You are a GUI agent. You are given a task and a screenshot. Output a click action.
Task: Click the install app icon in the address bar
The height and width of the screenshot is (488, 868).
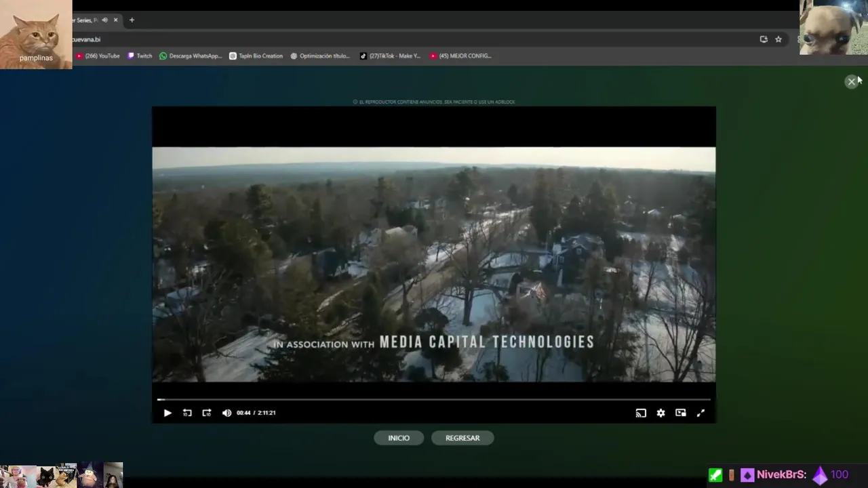pos(764,39)
